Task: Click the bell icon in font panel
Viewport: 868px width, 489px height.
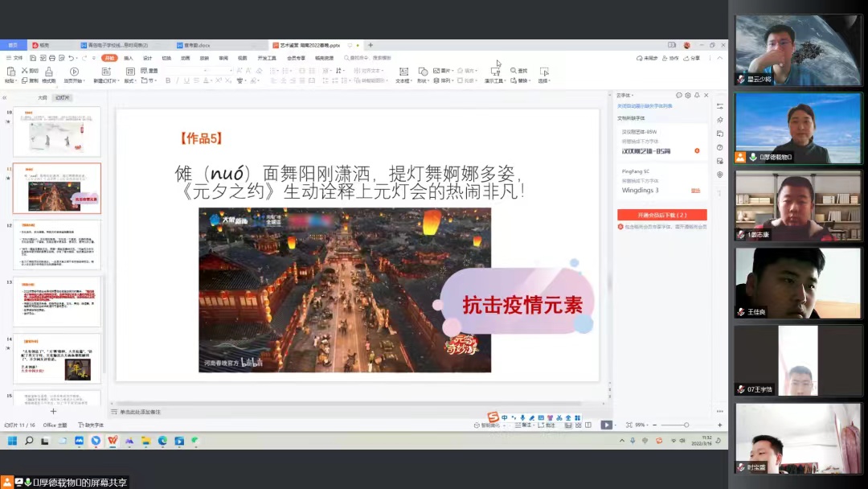Action: tap(697, 95)
